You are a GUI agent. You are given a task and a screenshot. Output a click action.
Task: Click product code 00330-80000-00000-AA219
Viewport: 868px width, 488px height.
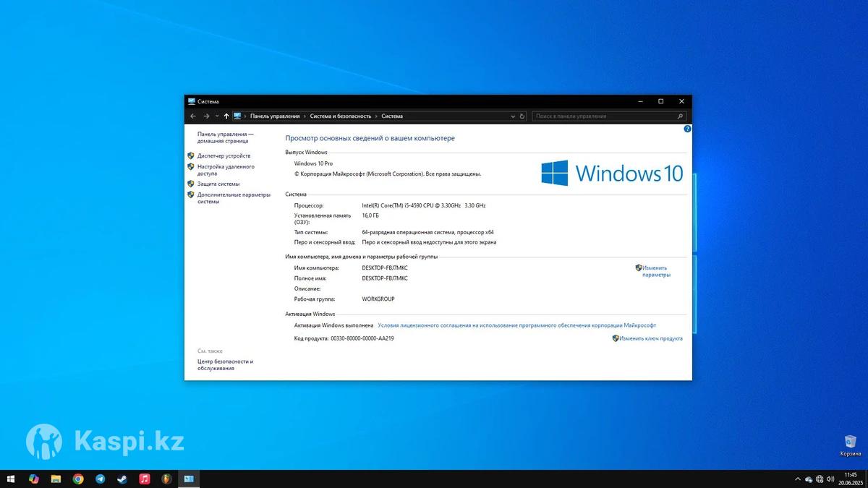pos(362,338)
